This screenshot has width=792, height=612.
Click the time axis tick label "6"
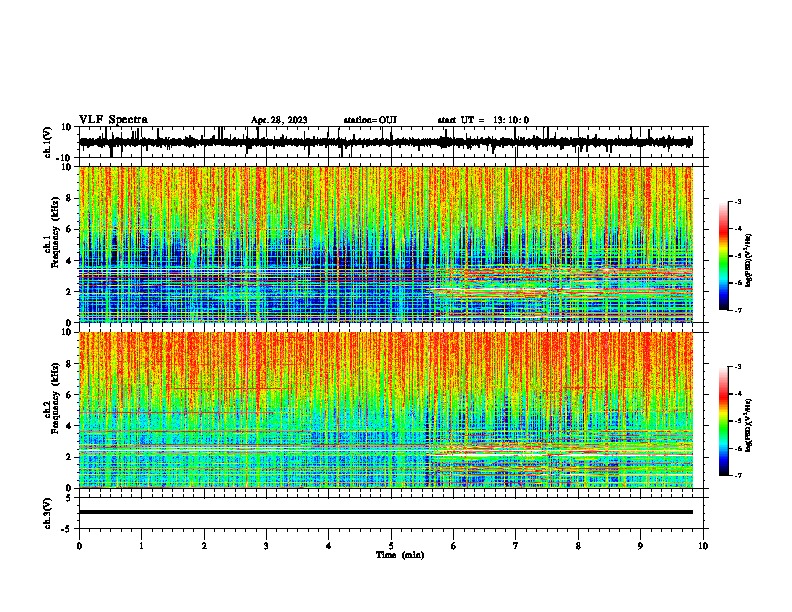(454, 545)
